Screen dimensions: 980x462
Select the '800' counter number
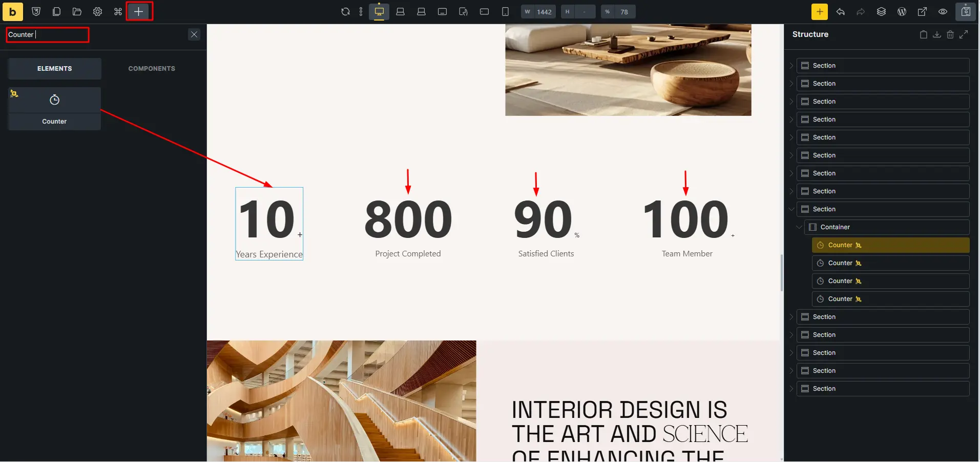[408, 219]
